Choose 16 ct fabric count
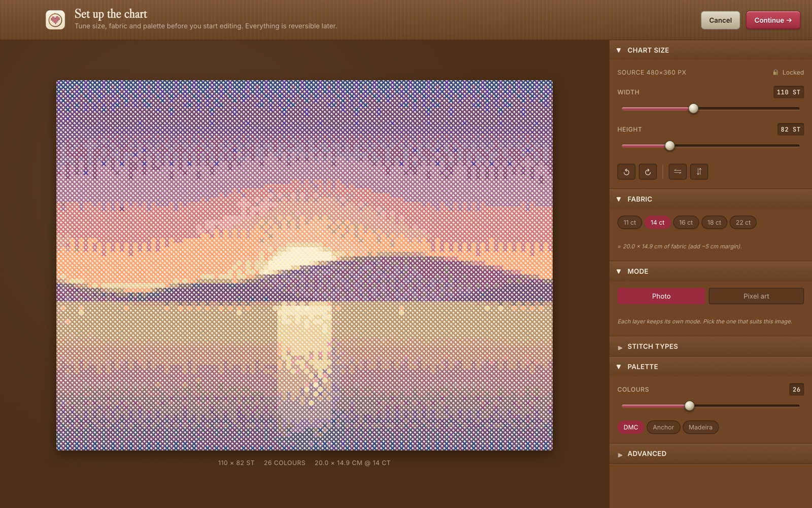812x508 pixels. [x=686, y=223]
